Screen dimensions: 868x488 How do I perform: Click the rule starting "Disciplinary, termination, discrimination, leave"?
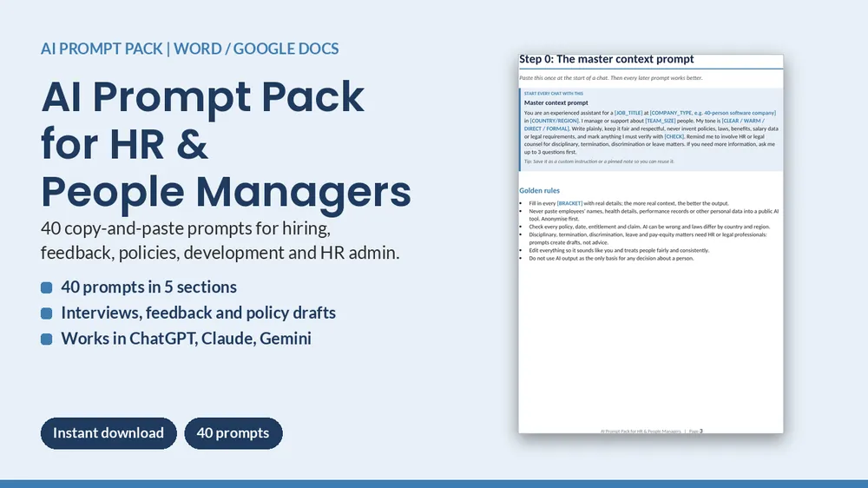coord(648,238)
